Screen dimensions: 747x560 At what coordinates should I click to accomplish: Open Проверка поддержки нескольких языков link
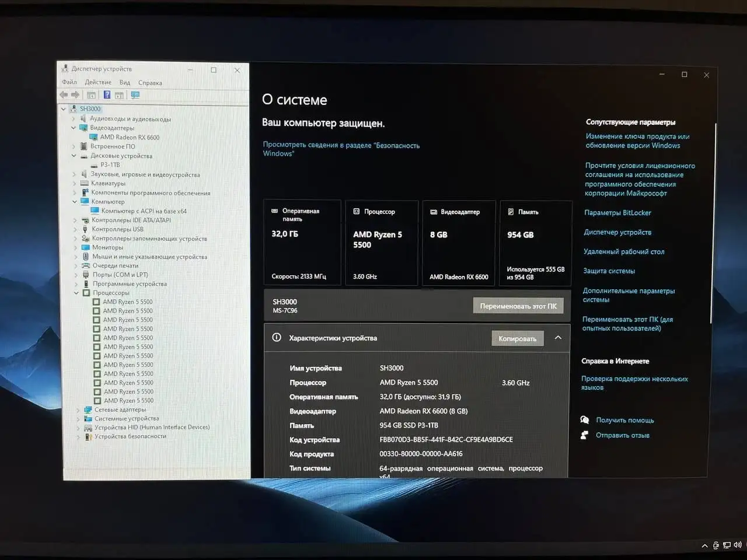[x=635, y=383]
